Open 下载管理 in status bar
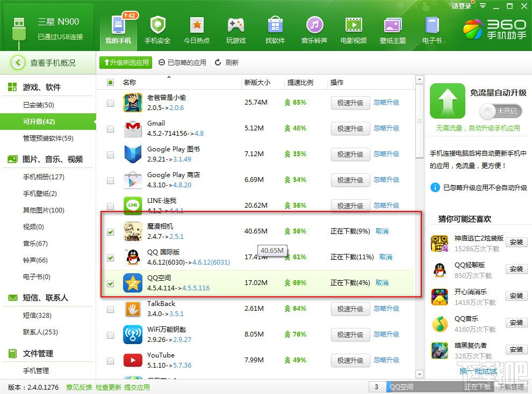The image size is (532, 394). (x=511, y=387)
